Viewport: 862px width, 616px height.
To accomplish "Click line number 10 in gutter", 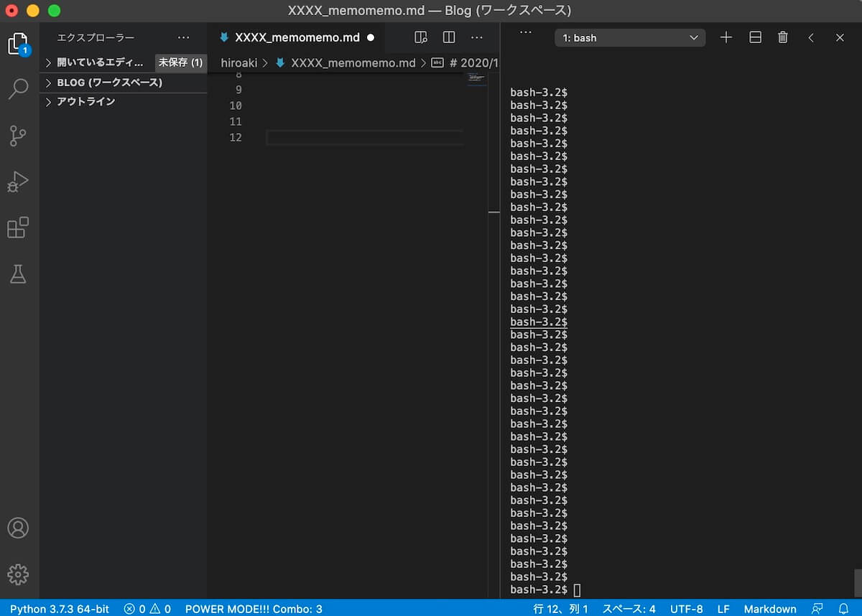I will pos(236,106).
